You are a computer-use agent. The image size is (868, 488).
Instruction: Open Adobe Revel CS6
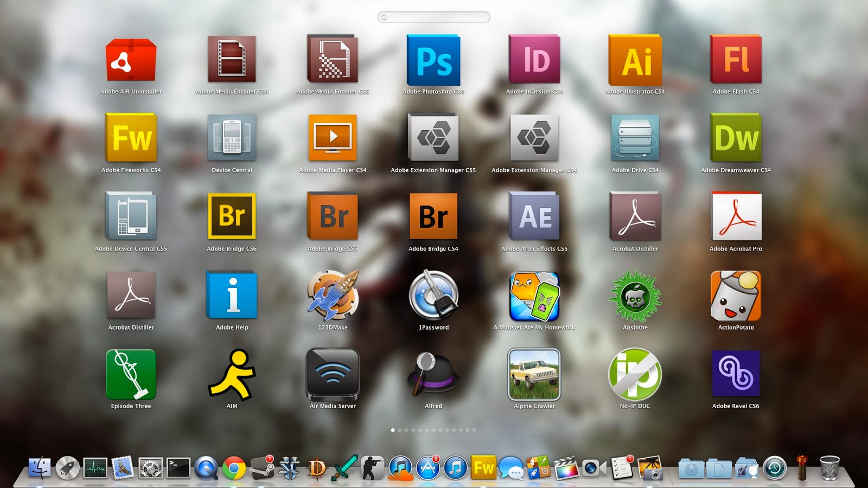[x=736, y=374]
